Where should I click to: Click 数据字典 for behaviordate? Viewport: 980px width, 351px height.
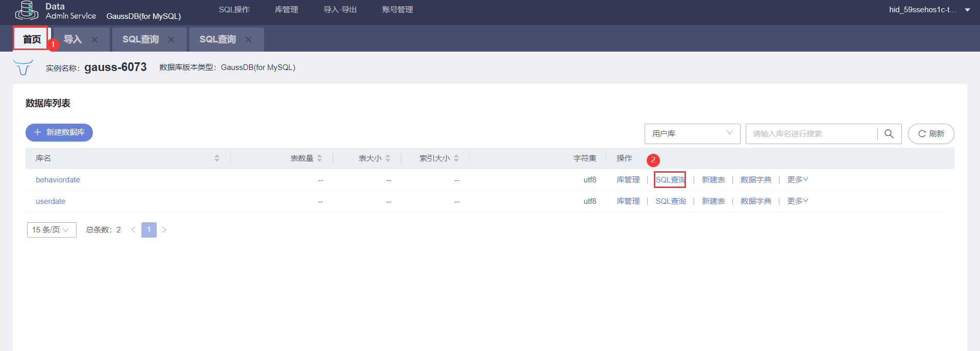click(x=756, y=180)
